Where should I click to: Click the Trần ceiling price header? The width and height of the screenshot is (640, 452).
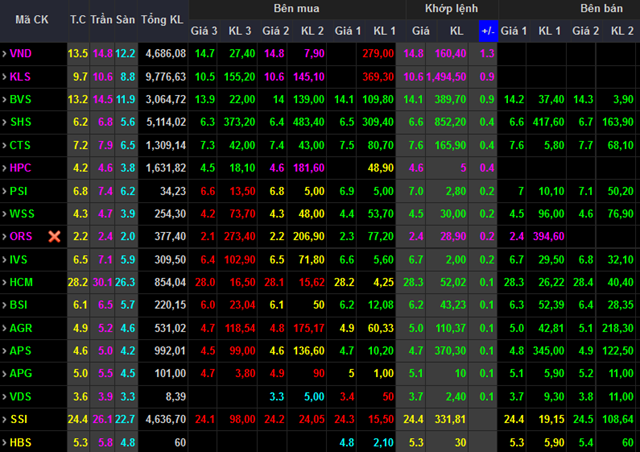(x=102, y=19)
